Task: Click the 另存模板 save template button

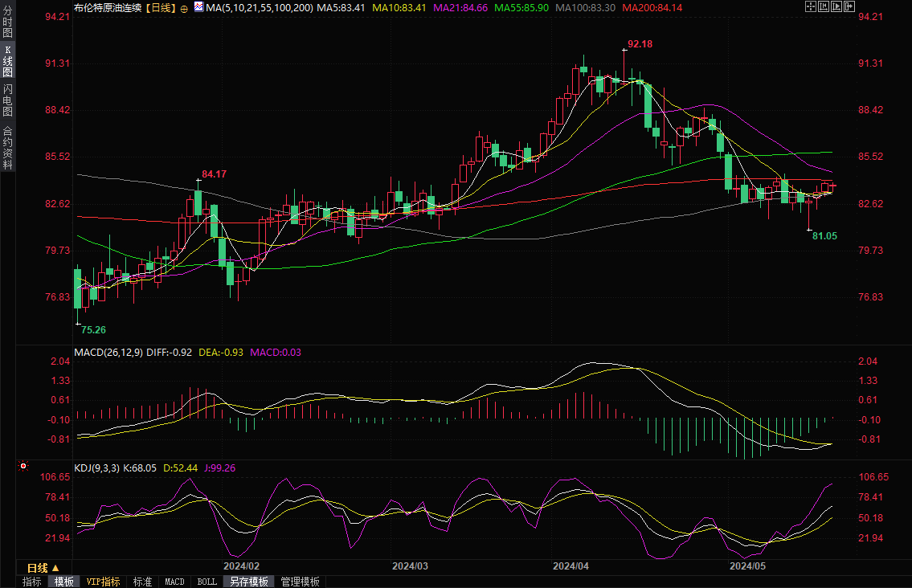Action: coord(247,582)
